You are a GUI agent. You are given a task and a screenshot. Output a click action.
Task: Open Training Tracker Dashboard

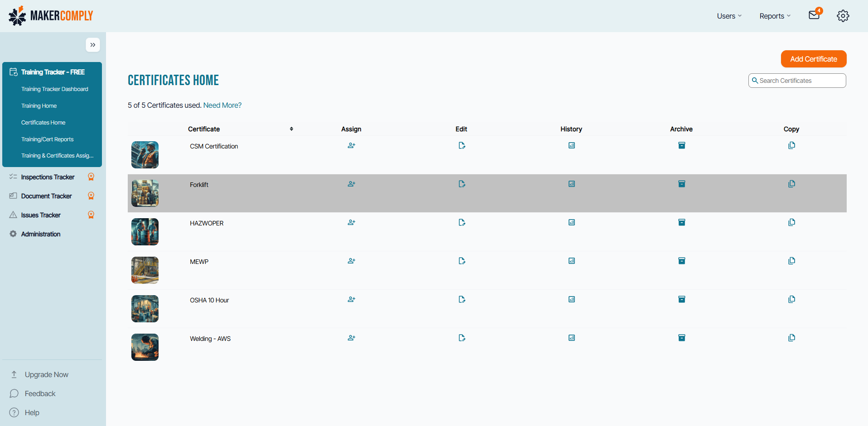click(x=55, y=89)
